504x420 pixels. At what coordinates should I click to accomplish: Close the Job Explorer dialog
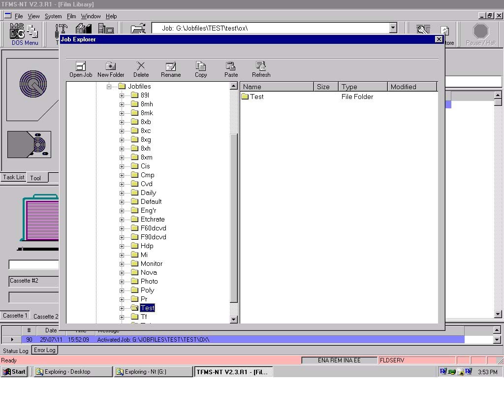[439, 39]
